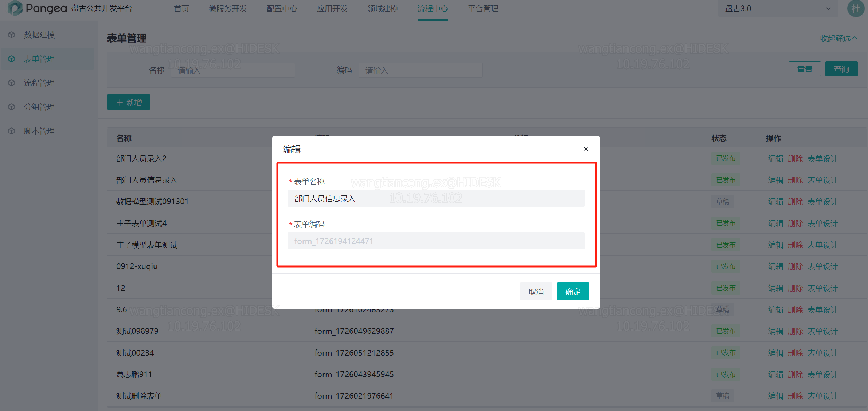Click the 脚本管理 sidebar cube icon
This screenshot has width=868, height=411.
pos(12,131)
